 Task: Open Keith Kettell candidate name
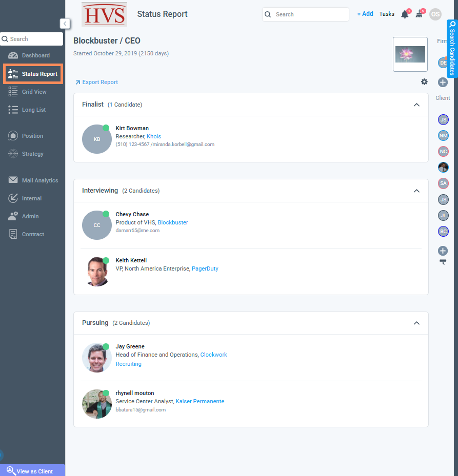tap(131, 260)
